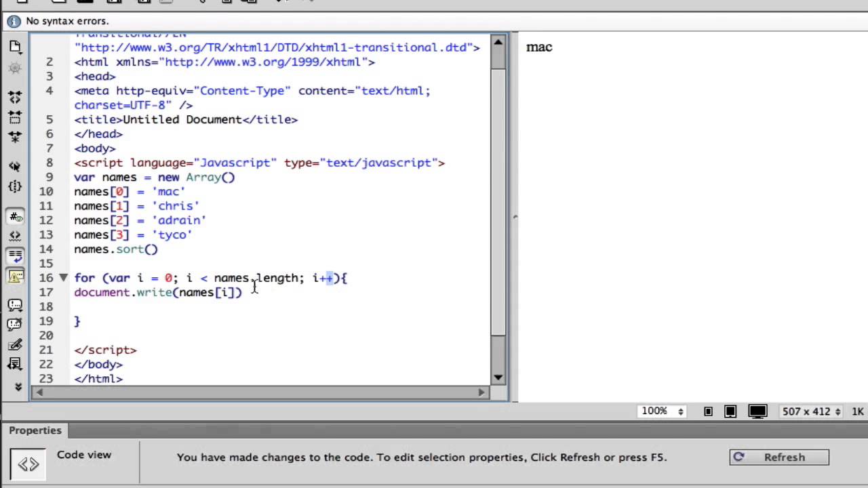Select the mobile size preview icon
868x488 pixels.
point(708,411)
